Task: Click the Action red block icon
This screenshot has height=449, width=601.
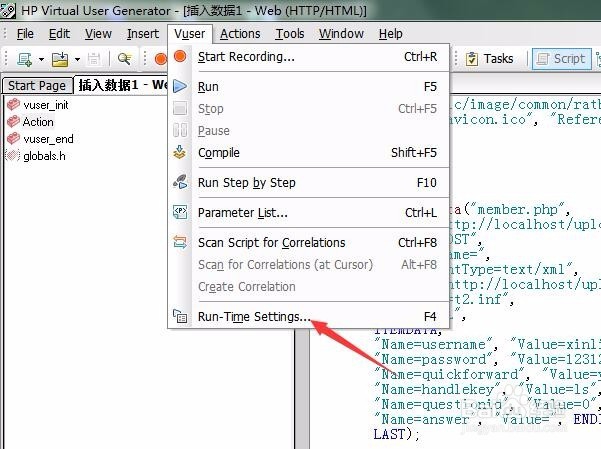Action: point(13,121)
